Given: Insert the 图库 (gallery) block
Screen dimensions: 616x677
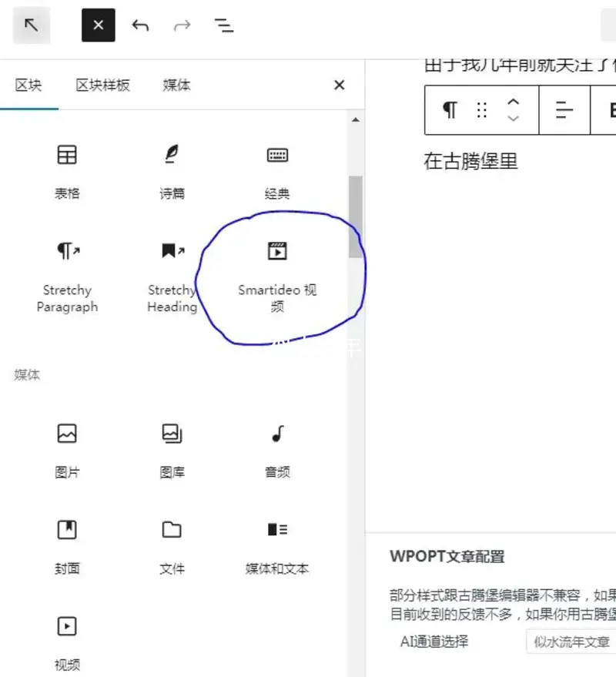Looking at the screenshot, I should coord(172,449).
